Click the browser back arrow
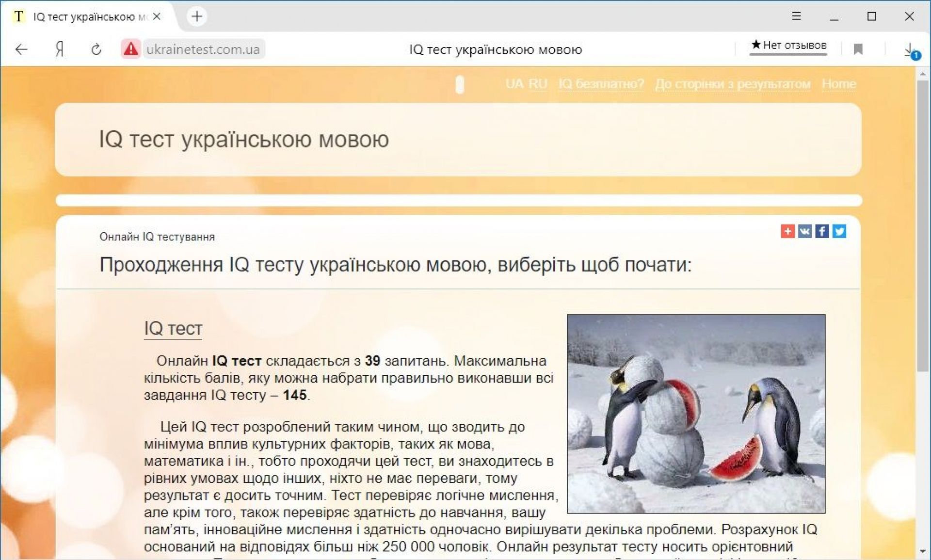 pyautogui.click(x=21, y=49)
